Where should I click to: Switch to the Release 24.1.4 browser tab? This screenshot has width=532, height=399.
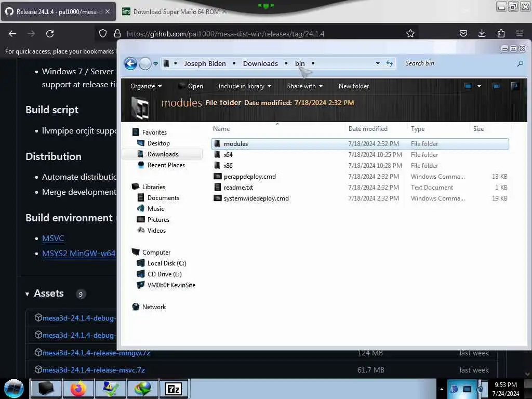pos(58,12)
